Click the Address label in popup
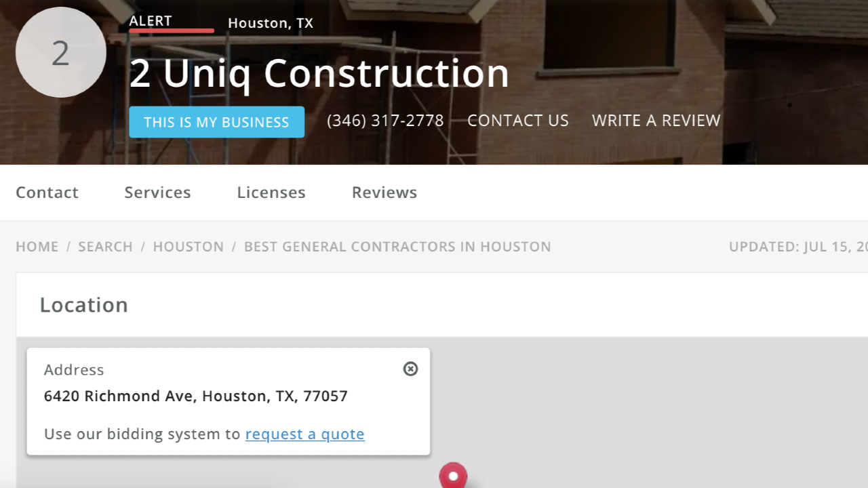 [x=74, y=370]
